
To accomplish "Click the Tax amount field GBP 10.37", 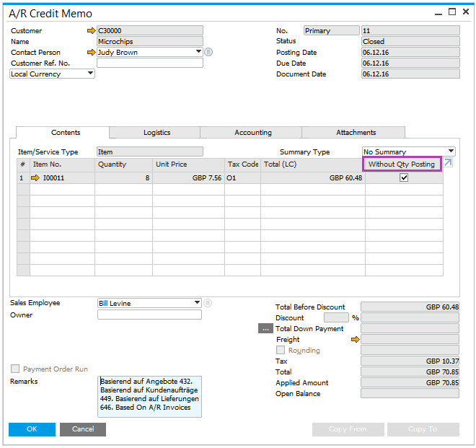I will point(410,361).
